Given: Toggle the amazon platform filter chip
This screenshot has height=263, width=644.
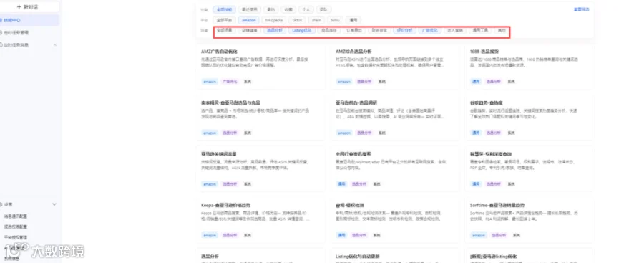Looking at the screenshot, I should [x=249, y=20].
